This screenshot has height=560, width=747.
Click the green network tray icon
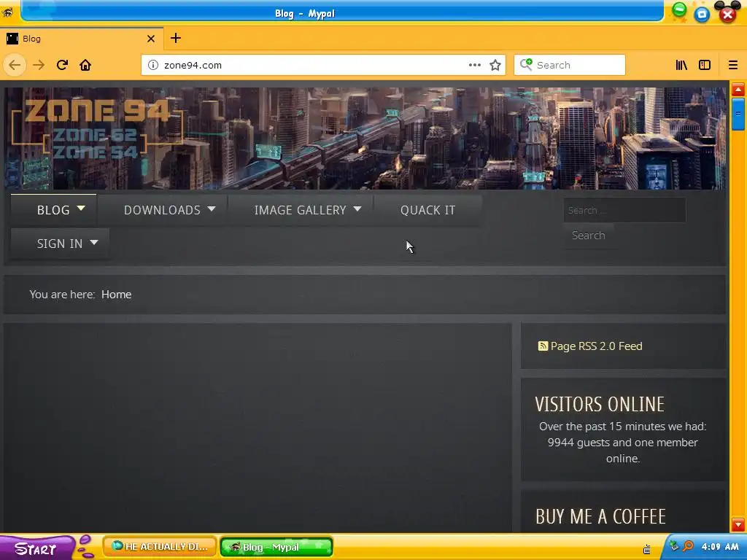coord(674,545)
